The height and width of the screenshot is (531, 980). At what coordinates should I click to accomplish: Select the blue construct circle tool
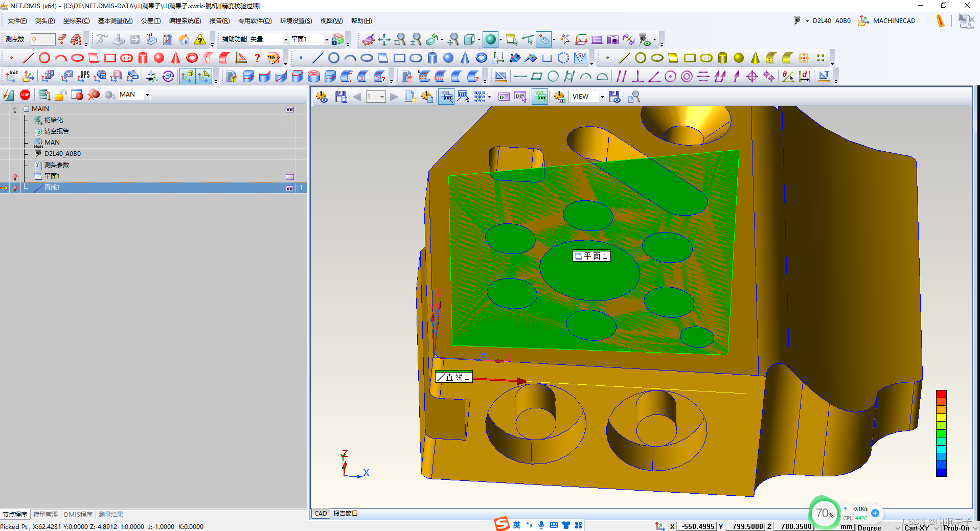[x=334, y=58]
